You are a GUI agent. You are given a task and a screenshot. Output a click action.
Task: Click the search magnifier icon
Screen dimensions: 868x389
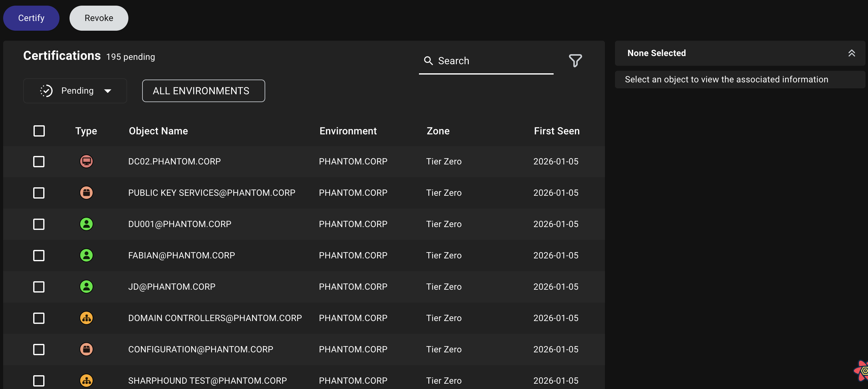click(x=428, y=61)
